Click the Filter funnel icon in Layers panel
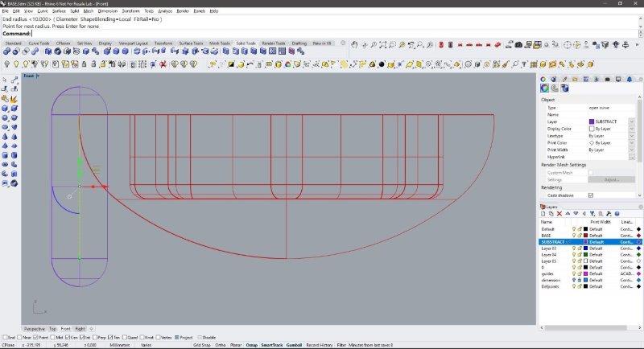Viewport: 644px width, 349px height. [592, 214]
